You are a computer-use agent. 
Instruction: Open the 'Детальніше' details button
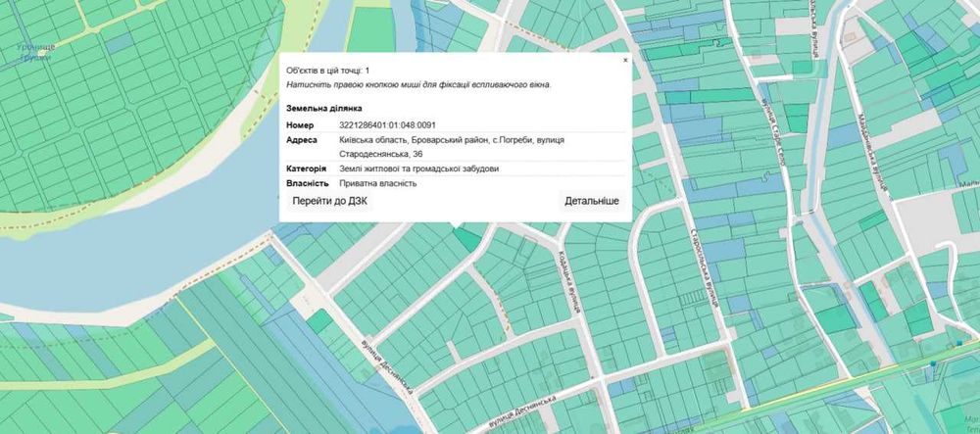click(592, 201)
